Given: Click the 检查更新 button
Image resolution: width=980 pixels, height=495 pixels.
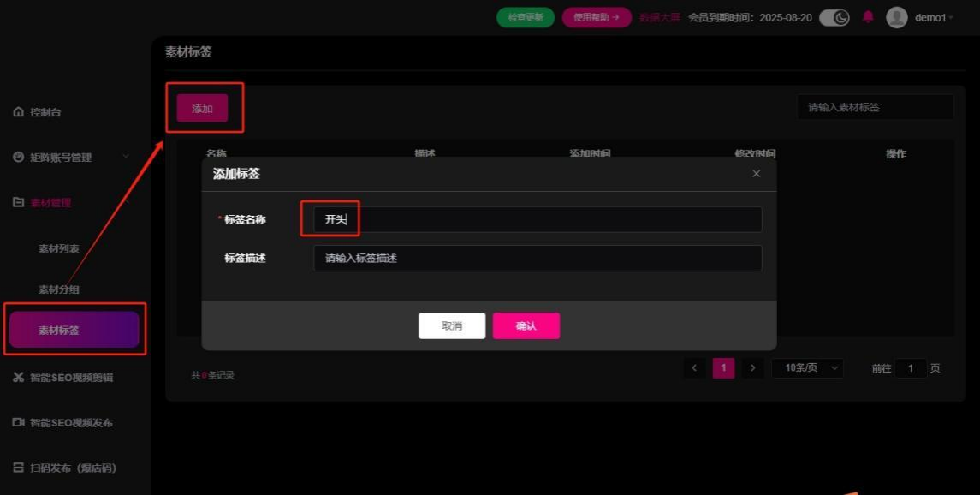Looking at the screenshot, I should click(x=526, y=17).
